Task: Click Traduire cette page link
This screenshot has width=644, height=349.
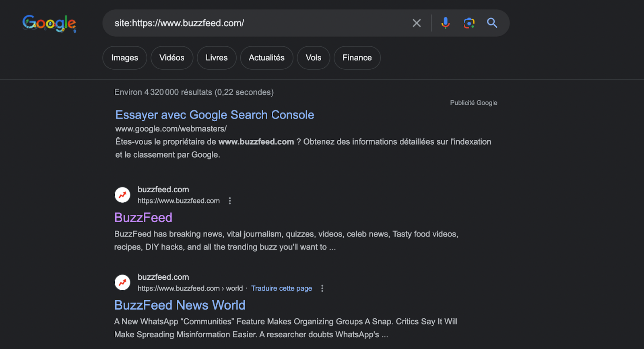Action: 281,289
